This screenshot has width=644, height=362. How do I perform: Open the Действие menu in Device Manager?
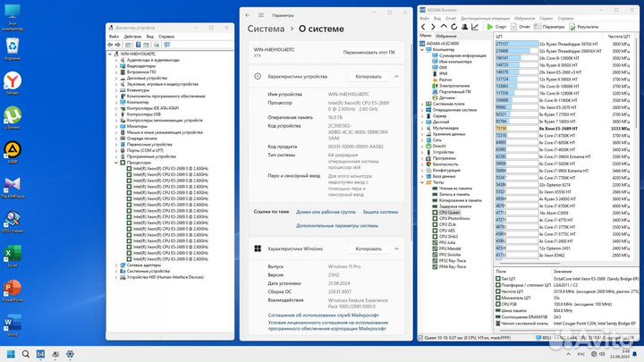tap(132, 37)
